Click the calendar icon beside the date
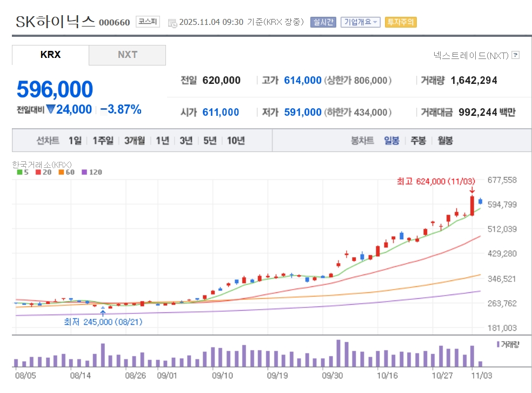532x393 pixels. (x=172, y=23)
